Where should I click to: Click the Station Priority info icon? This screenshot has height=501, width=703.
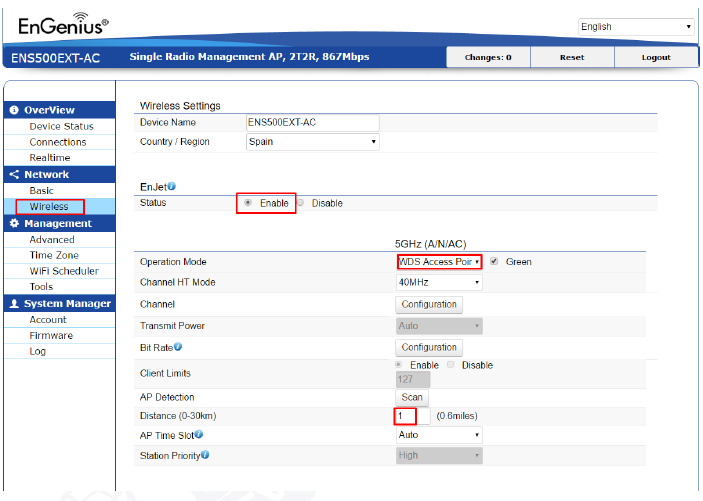point(205,455)
